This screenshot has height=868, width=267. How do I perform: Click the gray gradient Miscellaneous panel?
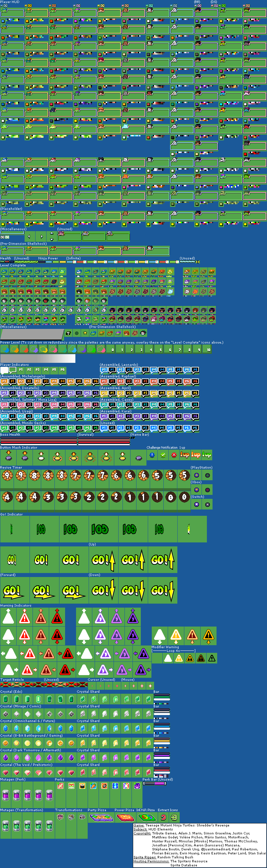(x=32, y=335)
